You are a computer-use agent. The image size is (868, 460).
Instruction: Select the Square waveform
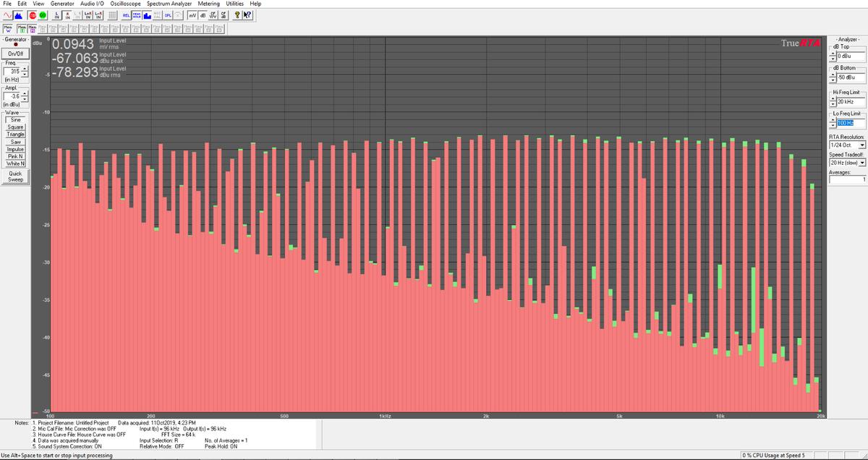click(15, 127)
